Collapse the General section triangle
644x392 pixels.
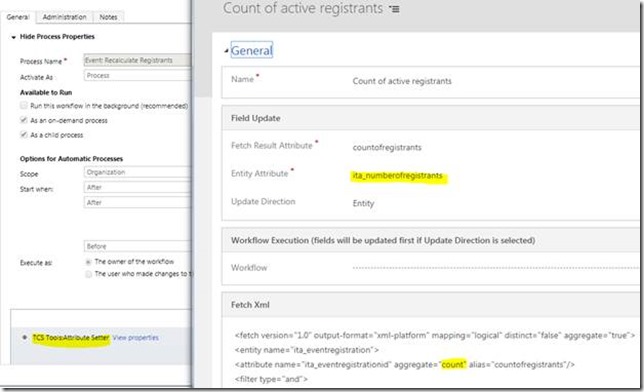point(226,51)
